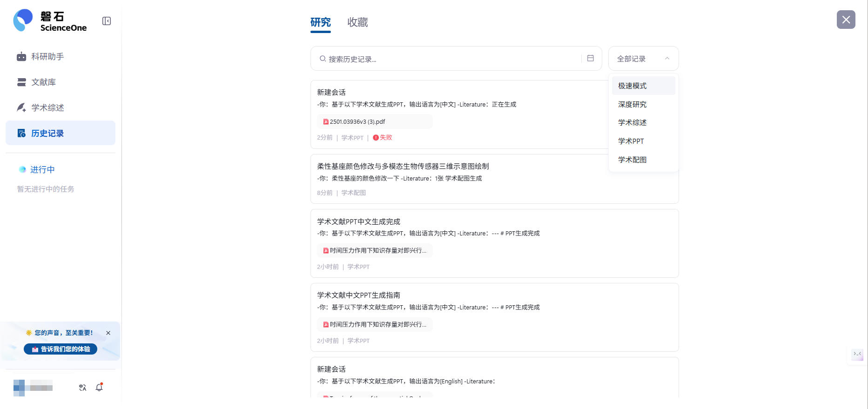Click the 科研助手 robot icon
868x409 pixels.
(21, 56)
